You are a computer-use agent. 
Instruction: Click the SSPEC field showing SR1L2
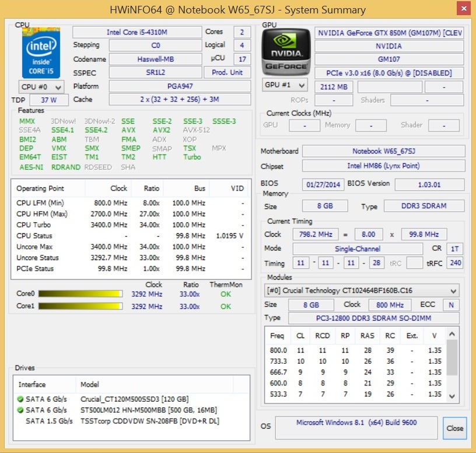(x=155, y=72)
